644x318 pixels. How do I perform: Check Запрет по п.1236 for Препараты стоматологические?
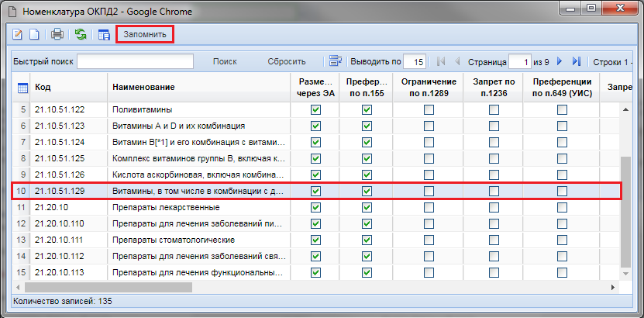(x=494, y=240)
